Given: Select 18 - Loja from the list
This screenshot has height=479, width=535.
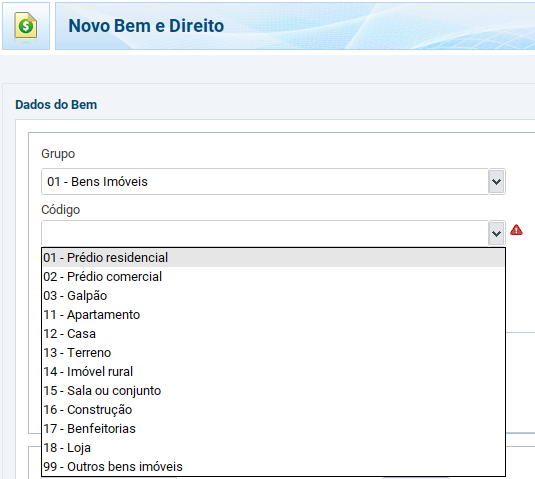Looking at the screenshot, I should [273, 448].
